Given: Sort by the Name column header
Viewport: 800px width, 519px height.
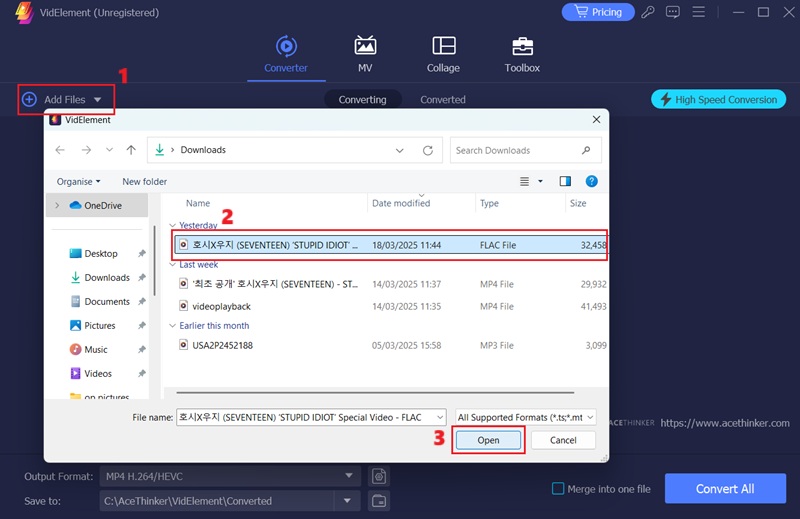Looking at the screenshot, I should 198,203.
